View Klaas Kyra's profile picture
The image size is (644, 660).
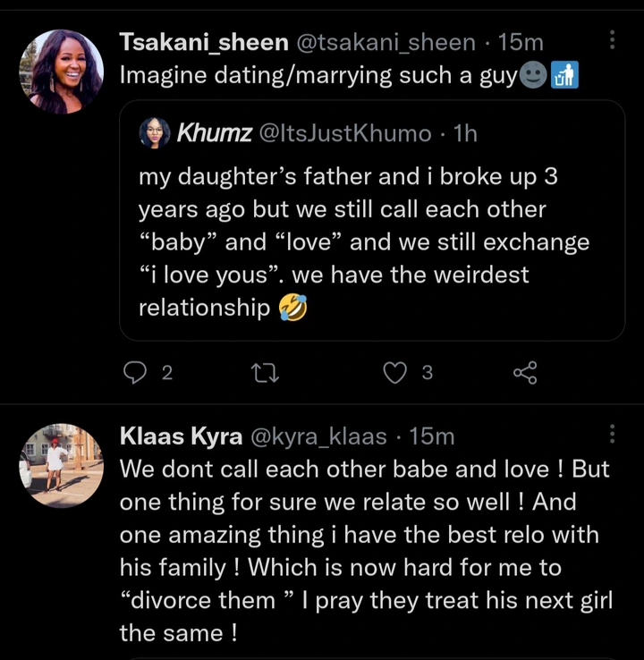pyautogui.click(x=61, y=465)
